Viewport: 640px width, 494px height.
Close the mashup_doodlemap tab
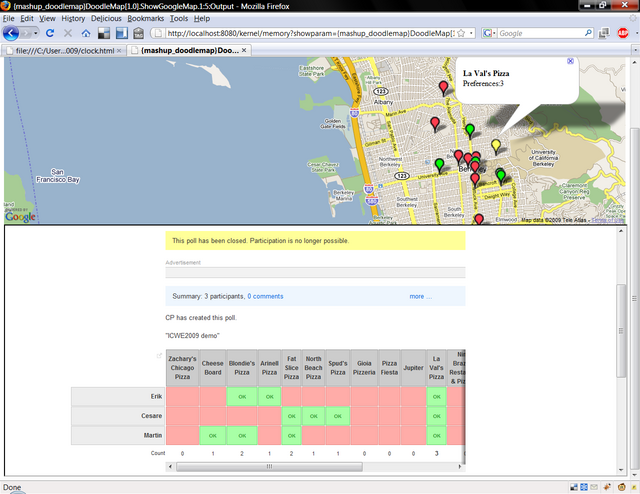tap(244, 50)
